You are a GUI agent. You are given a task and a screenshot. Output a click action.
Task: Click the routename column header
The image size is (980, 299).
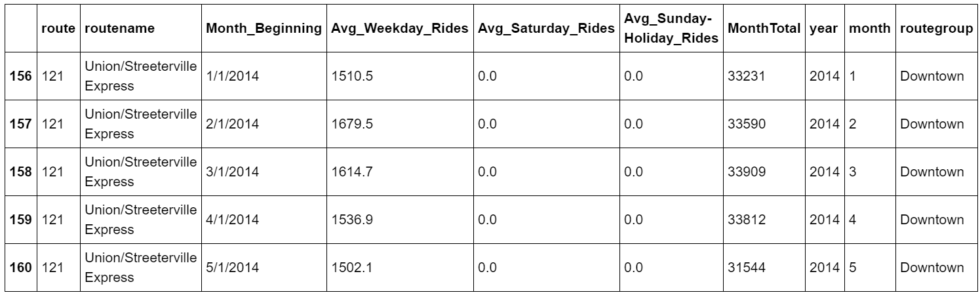[120, 29]
